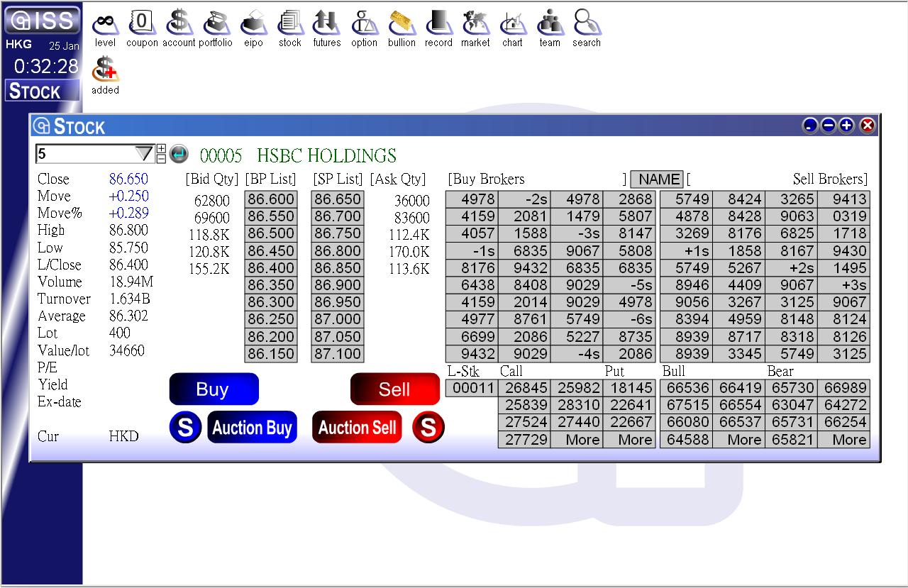Click the stock code input field
This screenshot has height=588, width=908.
coord(84,154)
